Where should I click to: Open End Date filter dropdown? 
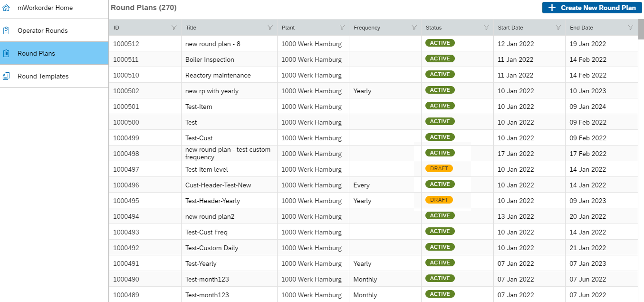[630, 28]
